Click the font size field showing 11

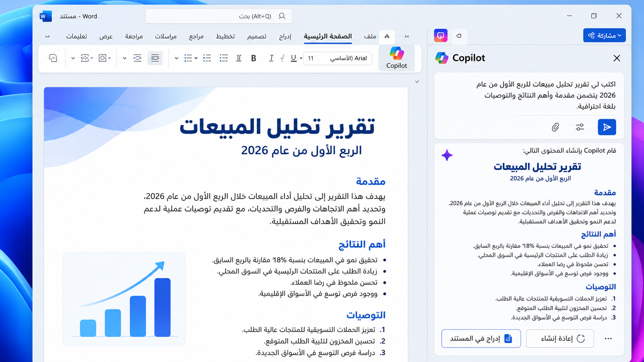[x=311, y=58]
